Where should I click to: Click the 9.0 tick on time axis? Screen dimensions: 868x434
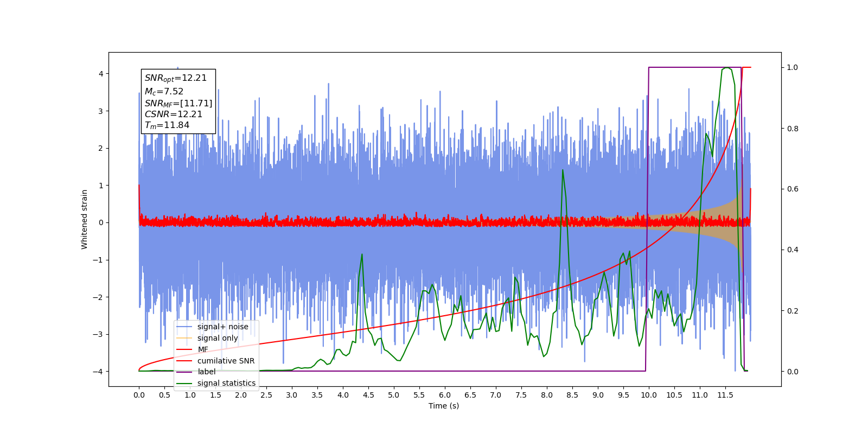[598, 395]
